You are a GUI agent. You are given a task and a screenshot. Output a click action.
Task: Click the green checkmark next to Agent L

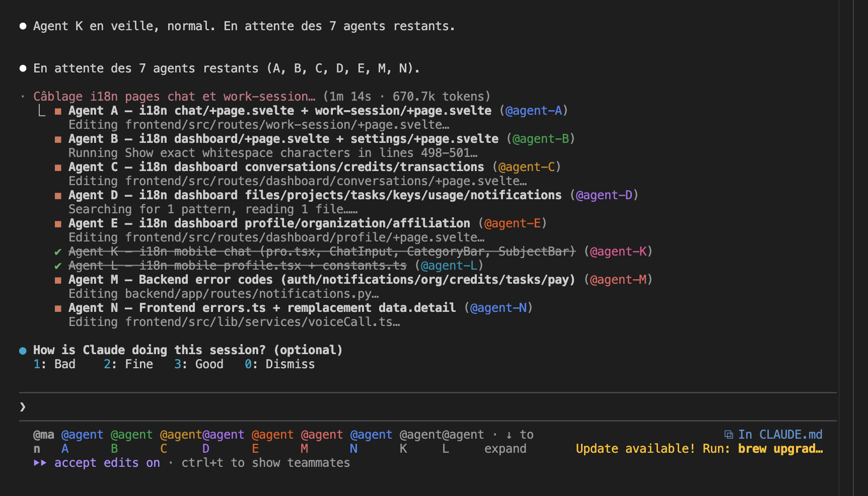[58, 265]
